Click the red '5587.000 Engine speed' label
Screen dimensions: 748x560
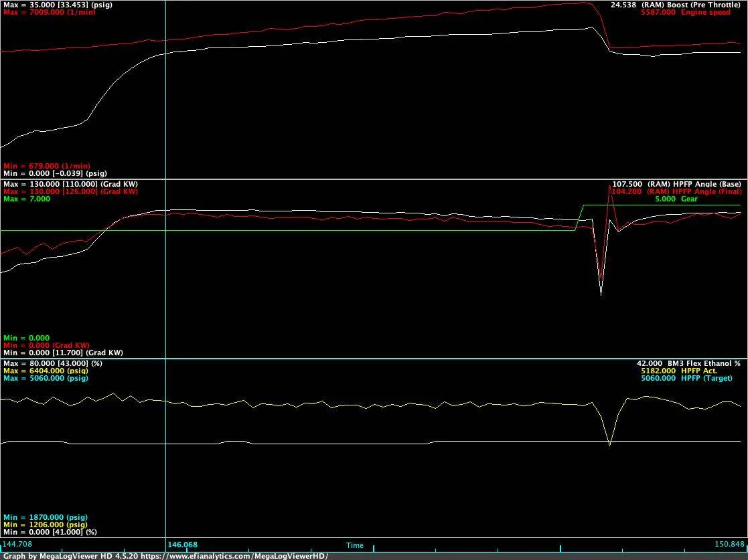tap(686, 13)
